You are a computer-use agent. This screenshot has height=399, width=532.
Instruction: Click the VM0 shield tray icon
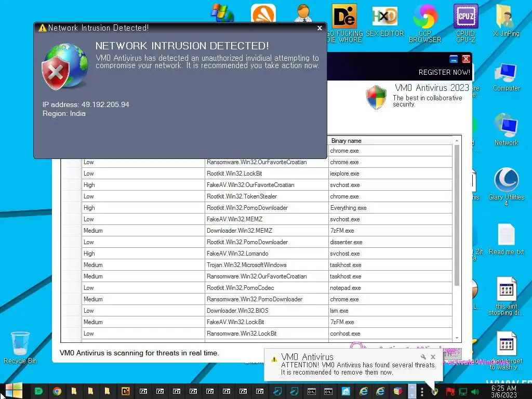pos(435,392)
